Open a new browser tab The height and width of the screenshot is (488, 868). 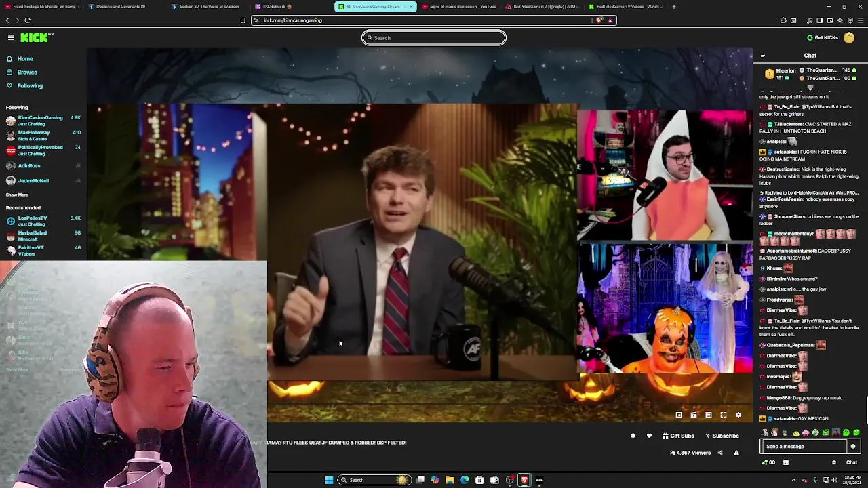click(x=673, y=7)
